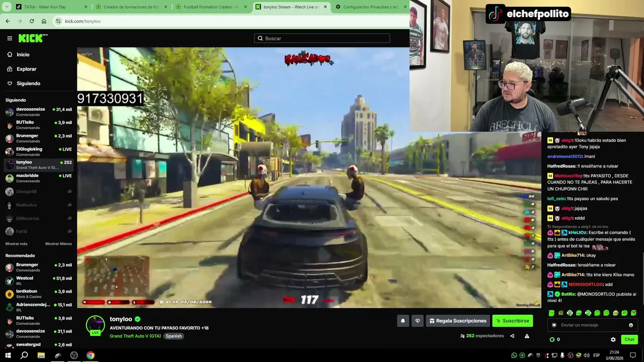This screenshot has height=362, width=644.
Task: Open the Kick hamburger sidebar menu
Action: pos(10,38)
